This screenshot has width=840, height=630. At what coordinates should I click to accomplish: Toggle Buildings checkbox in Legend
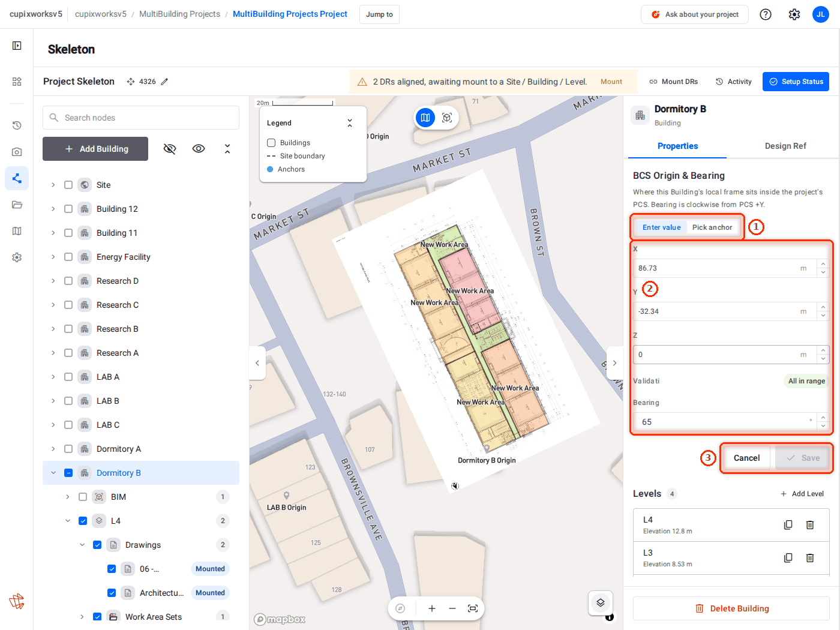271,143
